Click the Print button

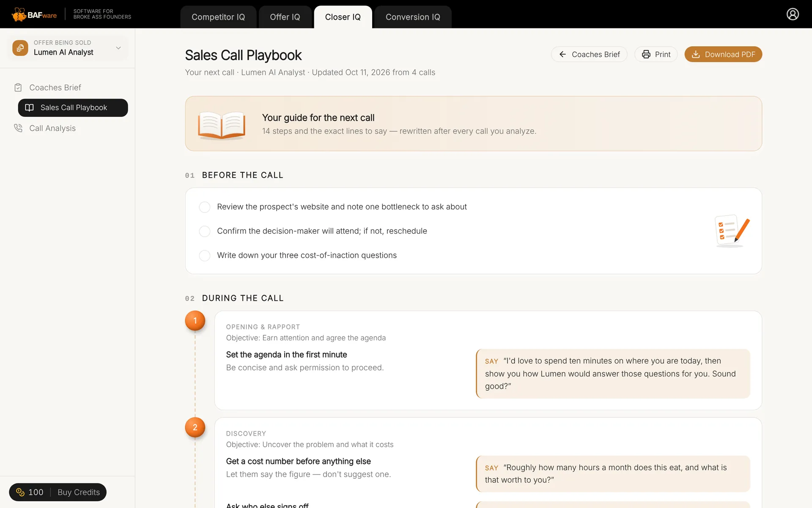656,54
